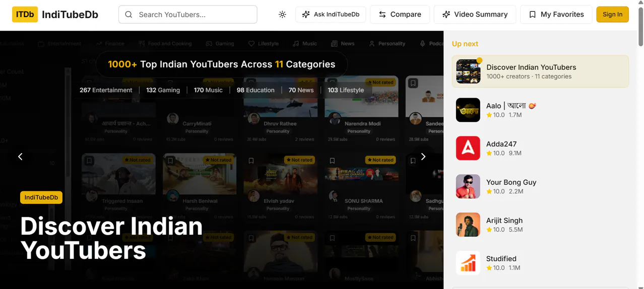The width and height of the screenshot is (644, 289).
Task: Click 170 Music stat
Action: pyautogui.click(x=208, y=90)
